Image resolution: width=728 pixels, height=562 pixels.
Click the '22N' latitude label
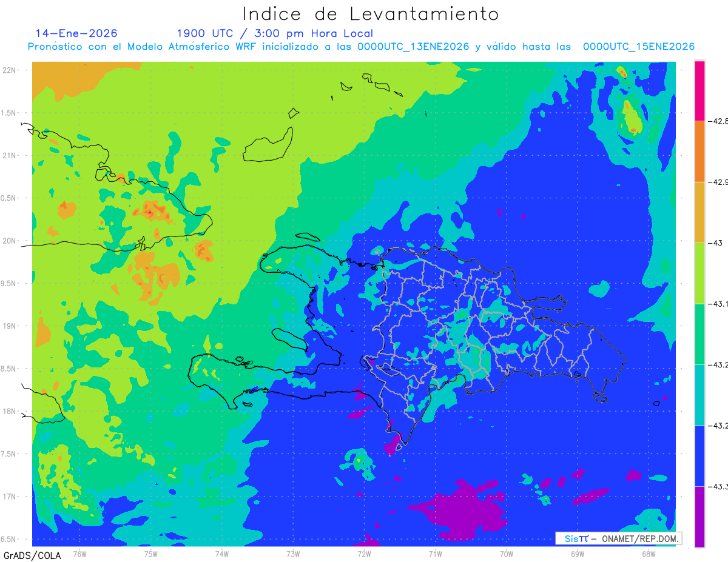pyautogui.click(x=10, y=70)
